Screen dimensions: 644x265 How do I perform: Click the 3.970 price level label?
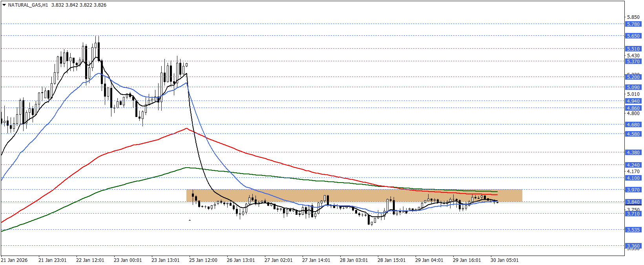pos(633,190)
